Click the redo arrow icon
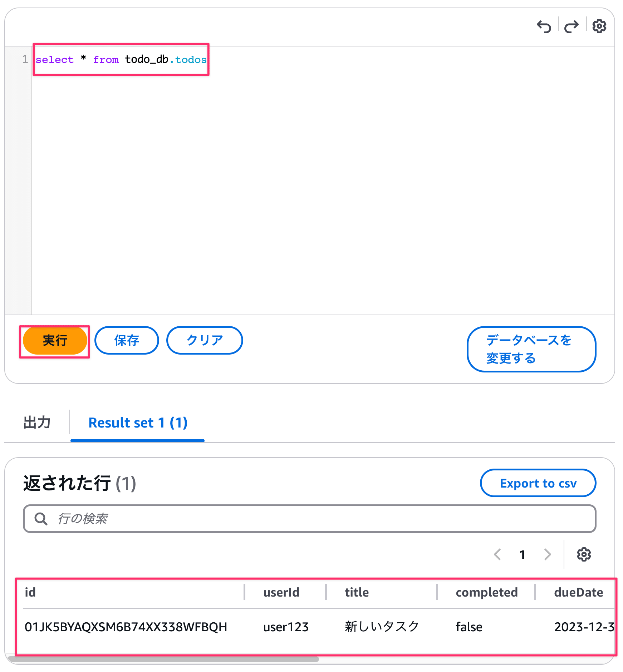The width and height of the screenshot is (623, 672). coord(572,26)
